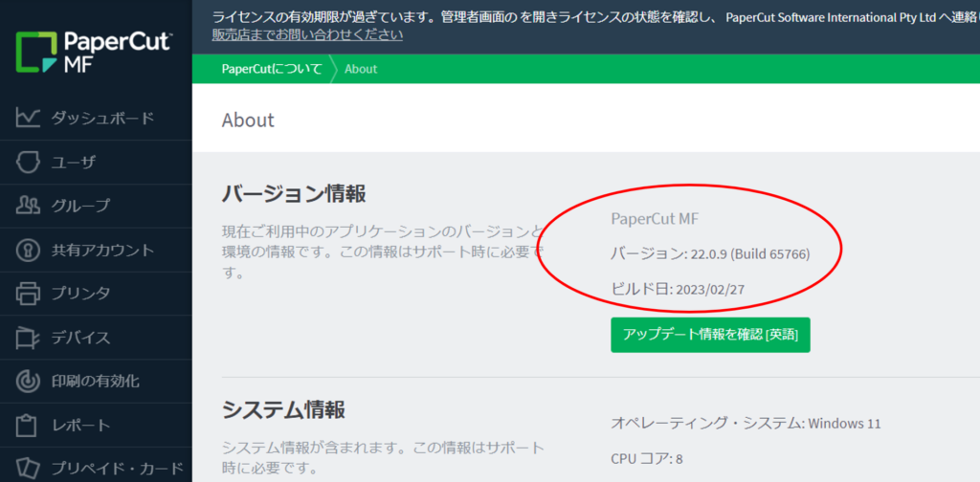This screenshot has width=980, height=482.
Task: Click the PaperCut MF product name text
Action: click(x=655, y=219)
